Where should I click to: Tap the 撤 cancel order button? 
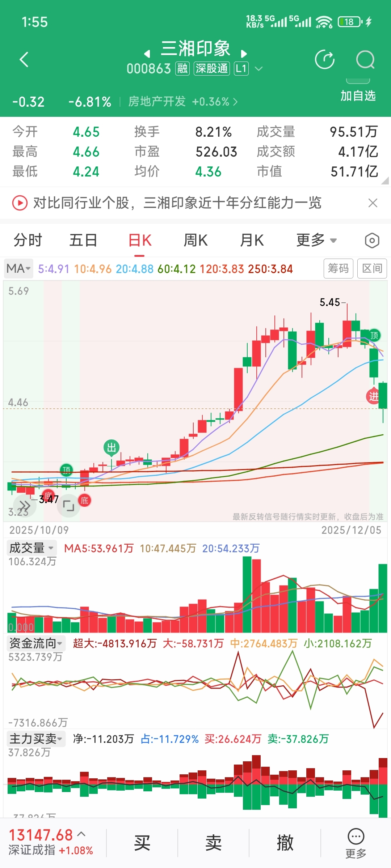pyautogui.click(x=285, y=843)
